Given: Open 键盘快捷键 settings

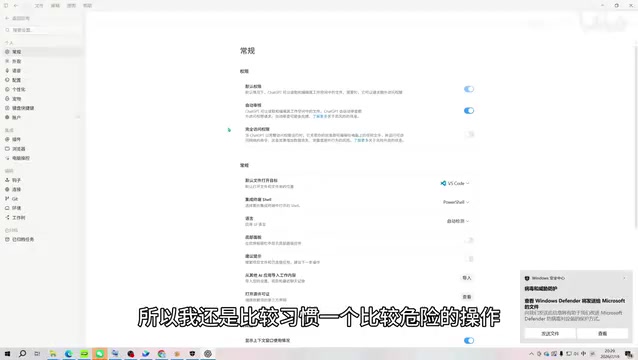Looking at the screenshot, I should [x=23, y=108].
